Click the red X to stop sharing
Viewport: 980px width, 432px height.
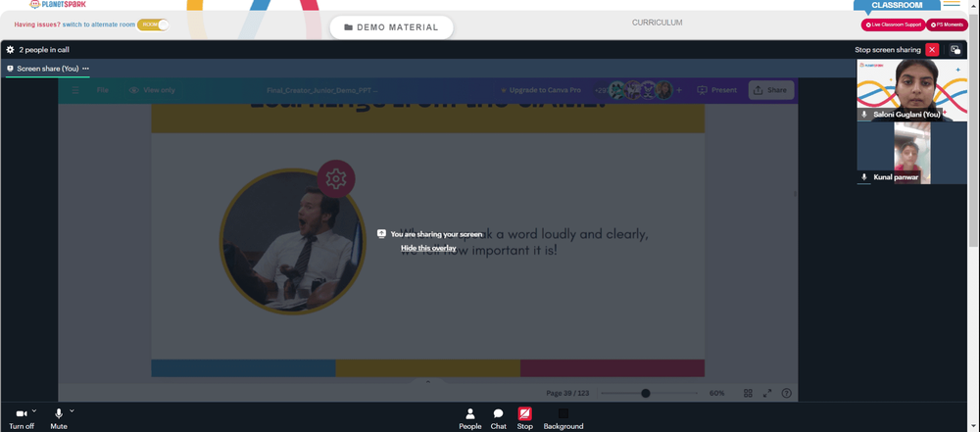[932, 49]
